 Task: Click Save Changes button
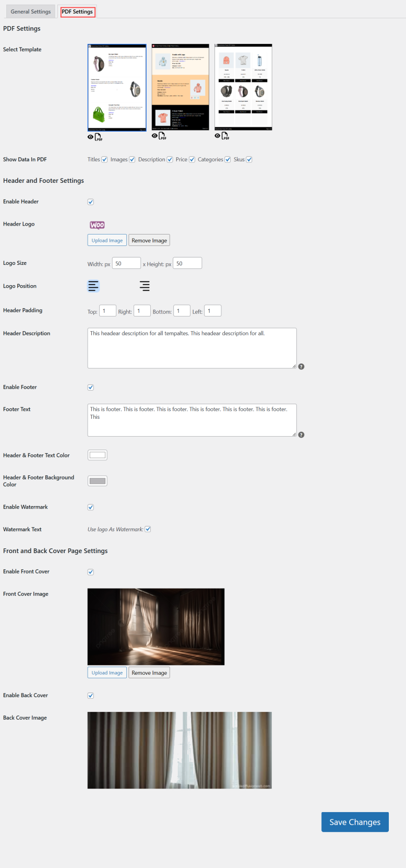[355, 822]
